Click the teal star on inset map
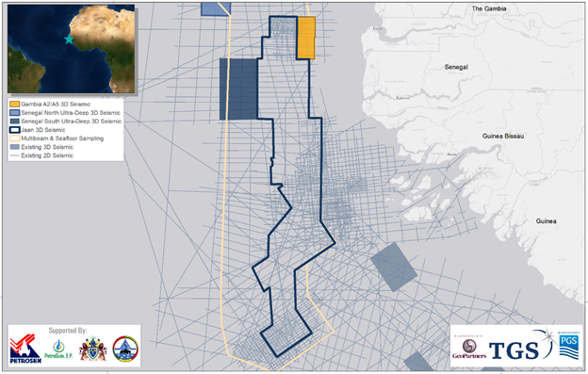Viewport: 588px width, 374px height. click(x=69, y=39)
